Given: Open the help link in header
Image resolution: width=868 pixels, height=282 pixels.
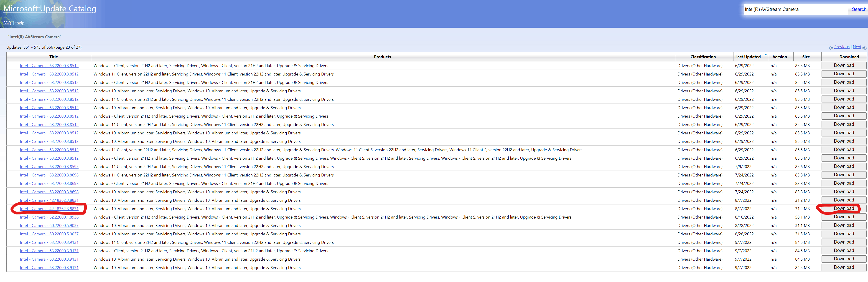Looking at the screenshot, I should tap(20, 23).
